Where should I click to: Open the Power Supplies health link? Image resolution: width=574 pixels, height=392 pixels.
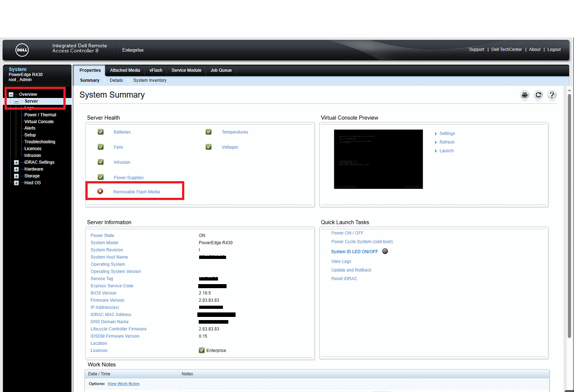pos(129,178)
